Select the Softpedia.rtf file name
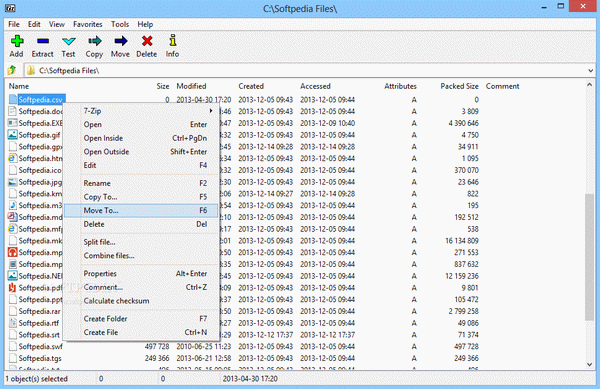Viewport: 600px width, 389px height. (x=39, y=323)
